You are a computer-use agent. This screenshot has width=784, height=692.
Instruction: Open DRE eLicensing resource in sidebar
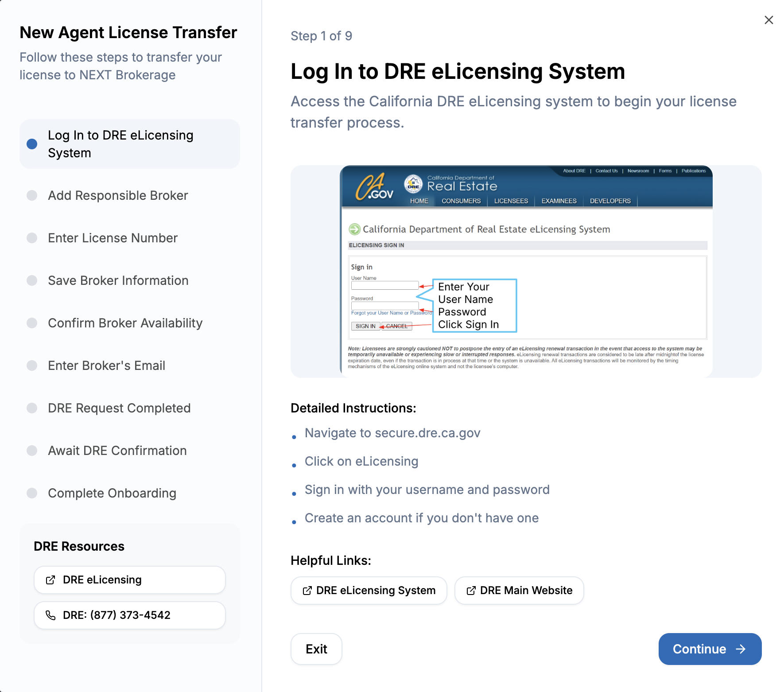coord(130,579)
